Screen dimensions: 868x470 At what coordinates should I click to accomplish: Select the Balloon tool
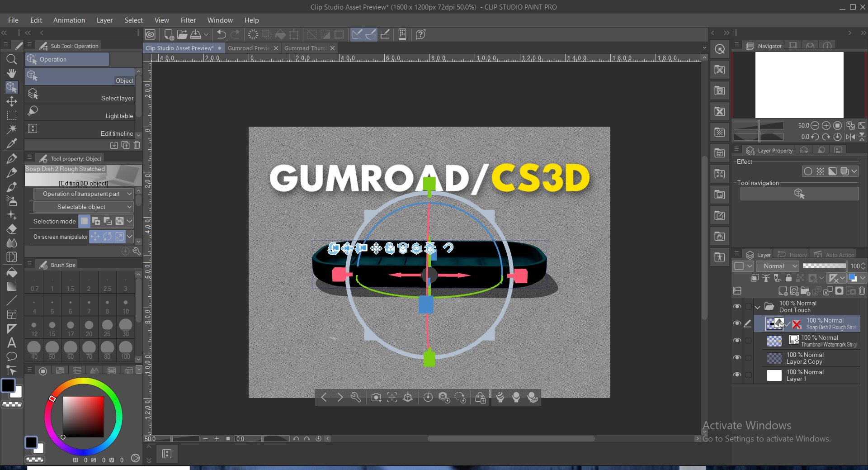click(x=12, y=356)
